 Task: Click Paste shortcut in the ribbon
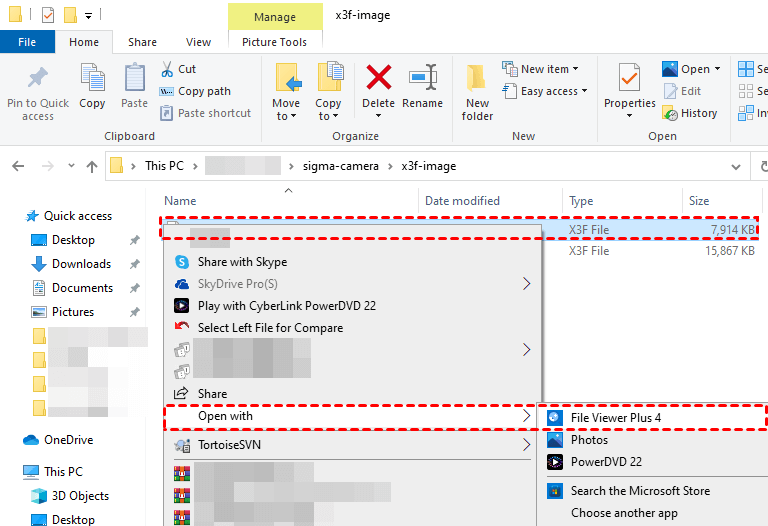pos(205,113)
